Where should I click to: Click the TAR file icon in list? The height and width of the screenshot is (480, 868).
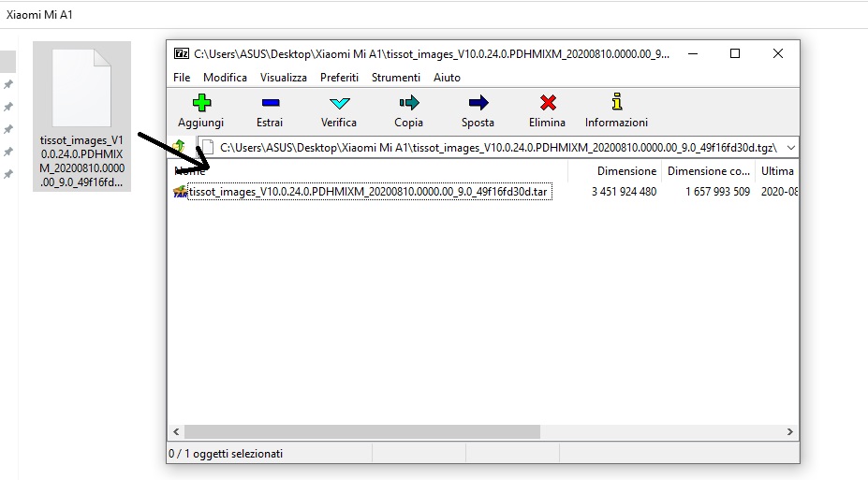[181, 192]
